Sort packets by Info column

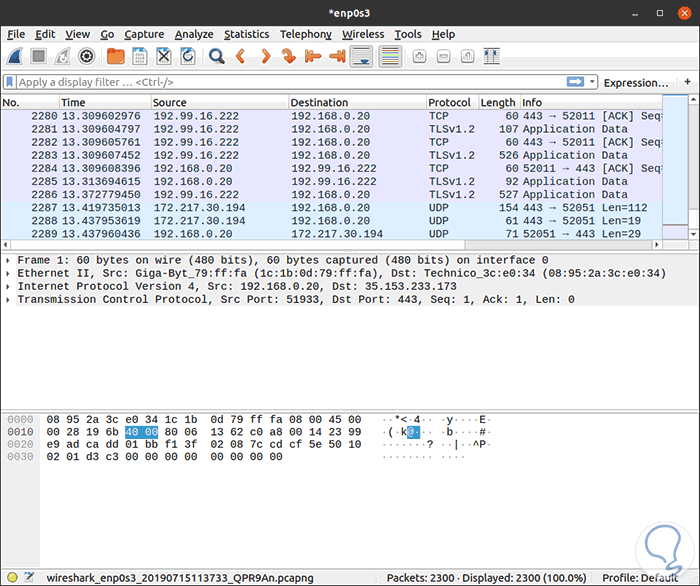[592, 103]
